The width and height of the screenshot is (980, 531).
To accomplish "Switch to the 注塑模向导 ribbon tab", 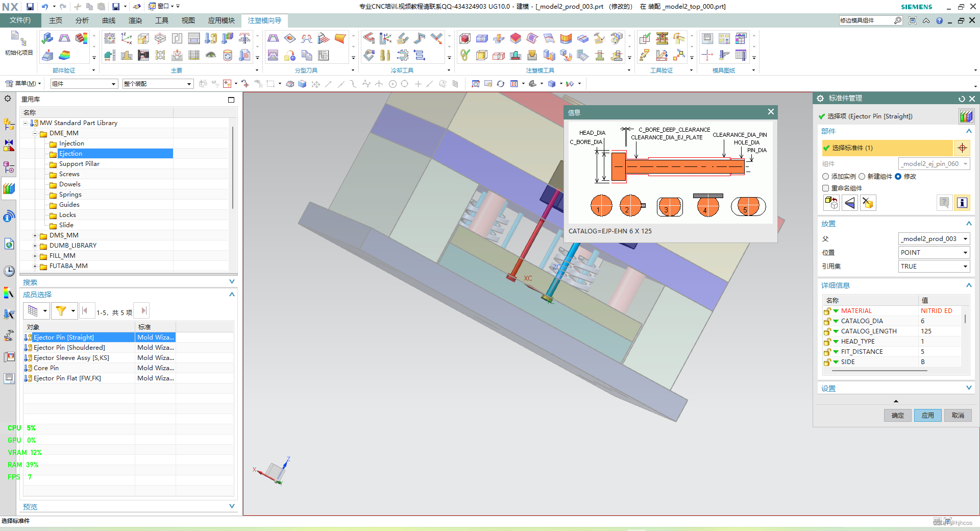I will [264, 20].
